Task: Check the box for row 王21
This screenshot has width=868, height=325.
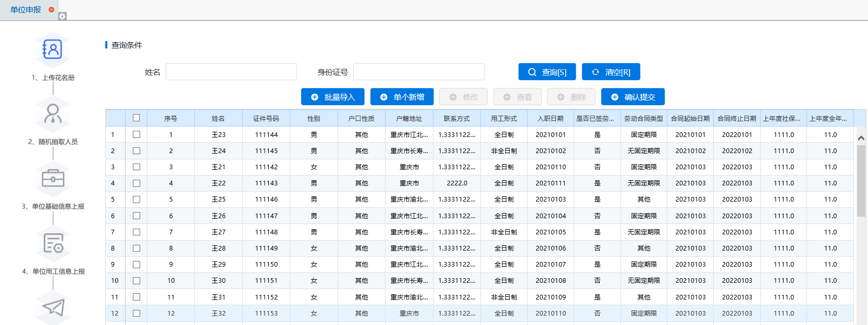Action: pyautogui.click(x=137, y=167)
